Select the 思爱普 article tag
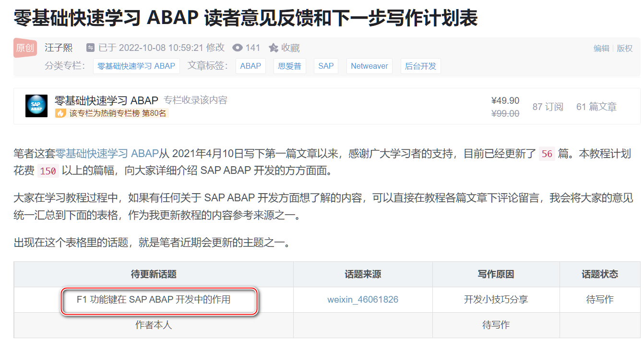Image resolution: width=644 pixels, height=343 pixels. (x=290, y=66)
